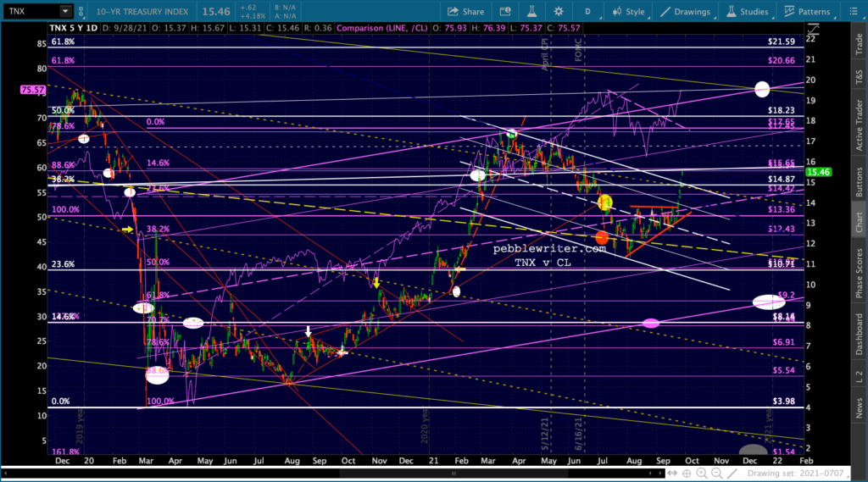Image resolution: width=868 pixels, height=482 pixels.
Task: Activate the crosshair pan icon
Action: 687,474
